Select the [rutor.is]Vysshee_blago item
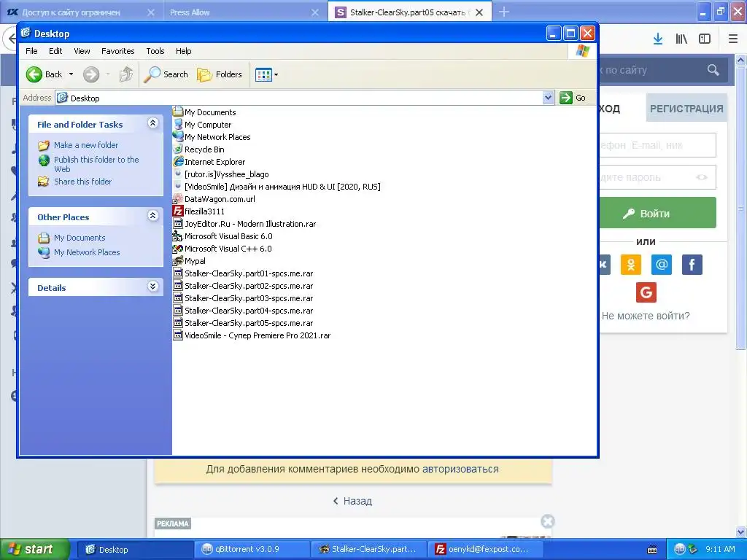The height and width of the screenshot is (560, 747). click(x=227, y=174)
